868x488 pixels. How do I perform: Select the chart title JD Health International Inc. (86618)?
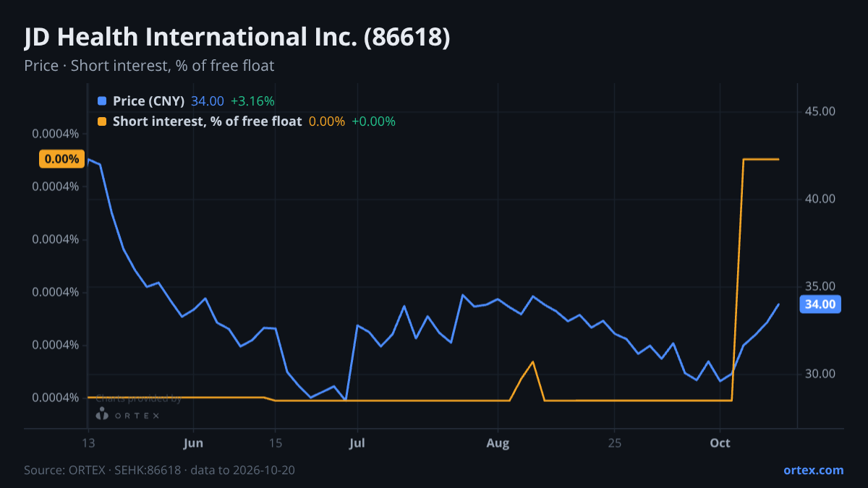point(237,38)
